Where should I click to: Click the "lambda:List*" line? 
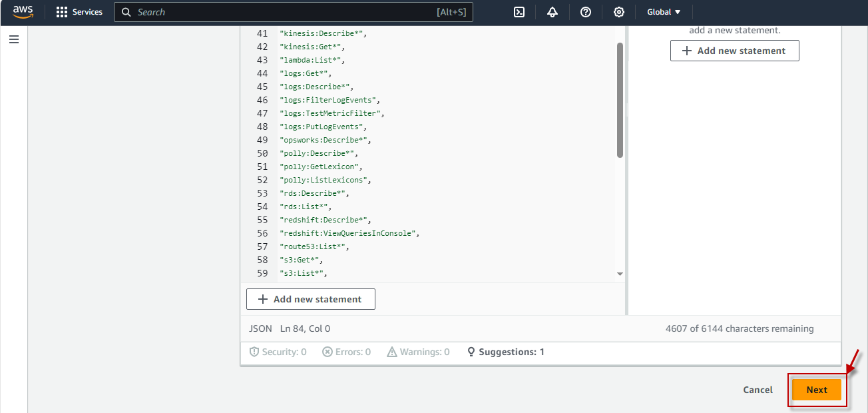312,60
